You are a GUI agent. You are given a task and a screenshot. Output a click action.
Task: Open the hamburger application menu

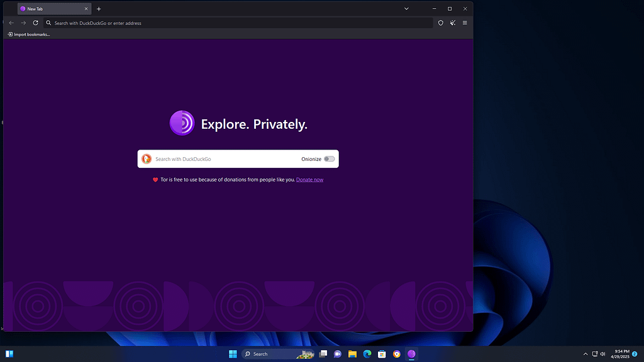tap(465, 23)
